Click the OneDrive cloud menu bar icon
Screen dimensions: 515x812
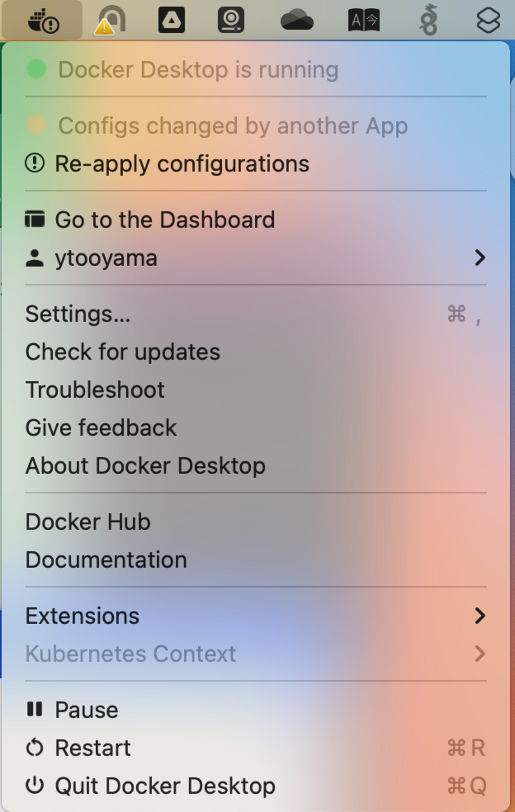pyautogui.click(x=297, y=20)
